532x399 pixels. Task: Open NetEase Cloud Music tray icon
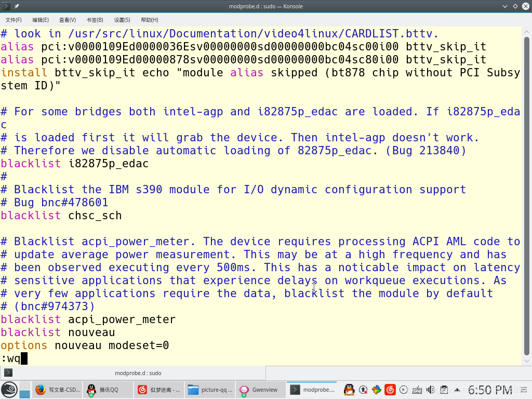390,390
